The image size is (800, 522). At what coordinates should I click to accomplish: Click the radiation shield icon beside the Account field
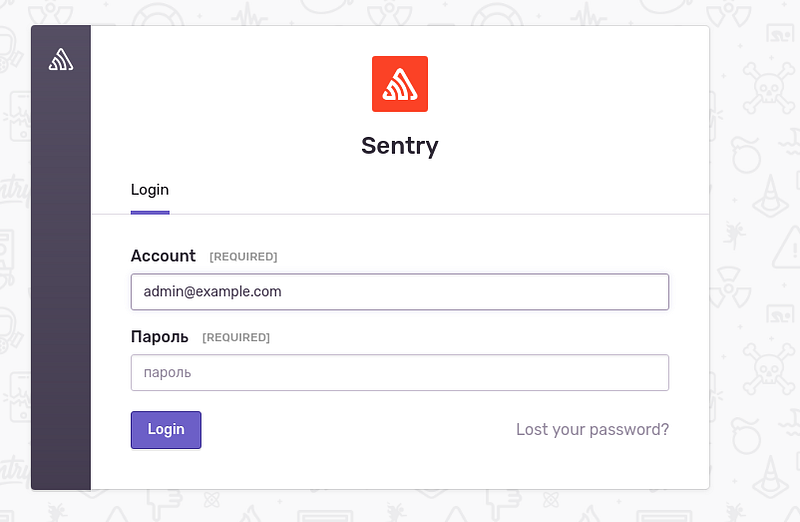[731, 289]
